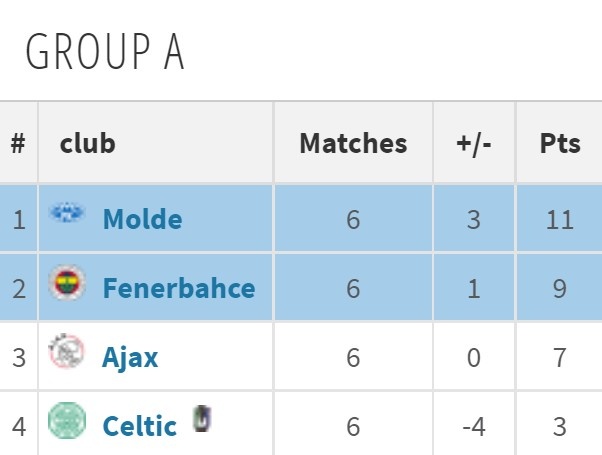Screen dimensions: 602x455
Task: Open the Molde club link
Action: (x=142, y=219)
